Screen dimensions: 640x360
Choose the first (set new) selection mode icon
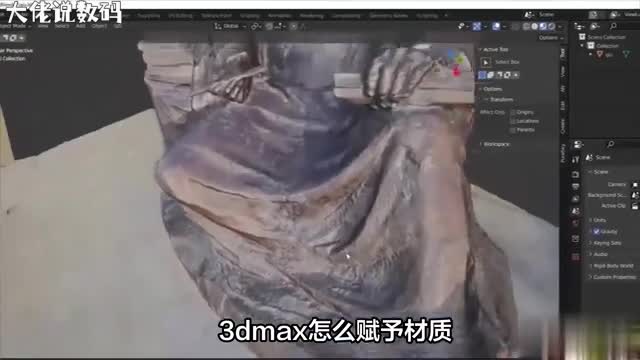(x=482, y=75)
